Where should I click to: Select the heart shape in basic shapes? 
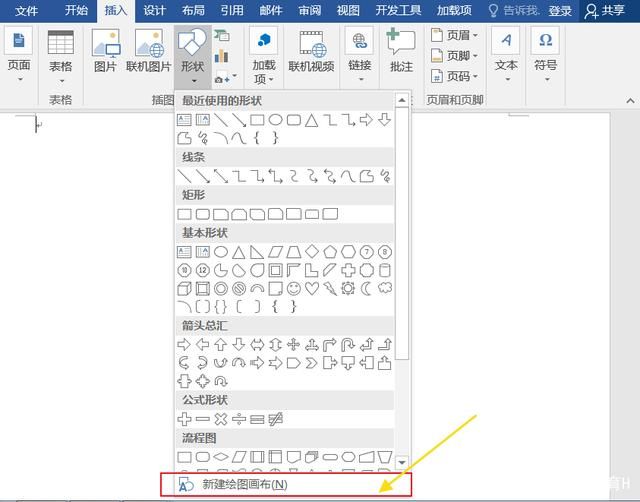(x=312, y=289)
